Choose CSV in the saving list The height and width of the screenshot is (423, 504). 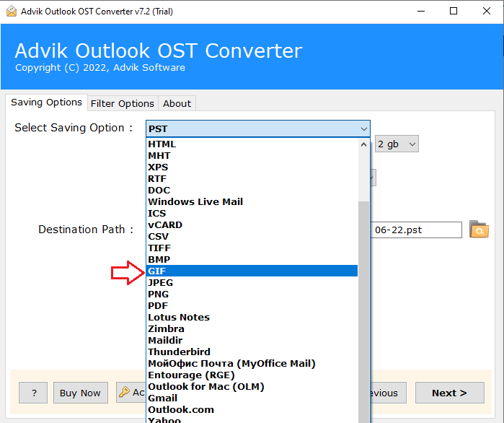tap(252, 237)
